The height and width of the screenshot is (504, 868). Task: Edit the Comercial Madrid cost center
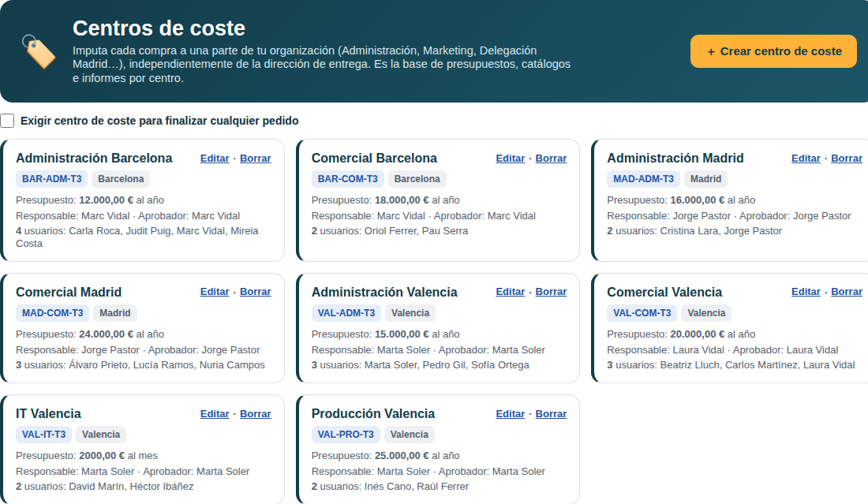point(215,292)
